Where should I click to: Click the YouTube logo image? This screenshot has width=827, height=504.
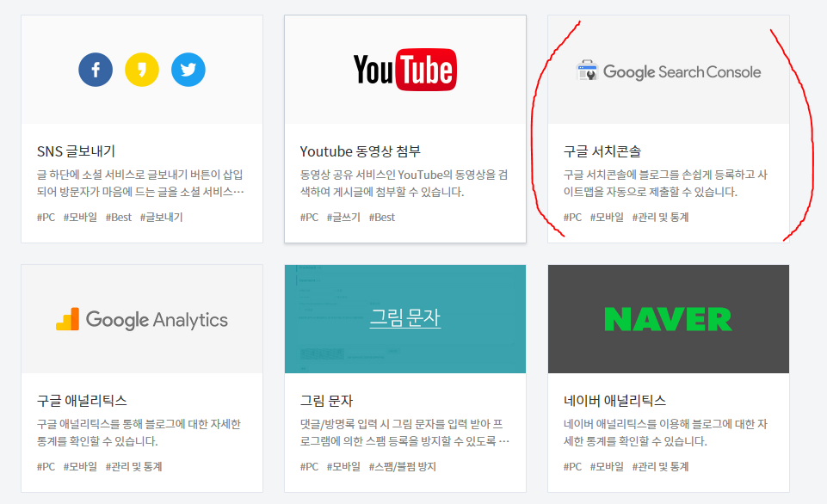click(x=405, y=70)
